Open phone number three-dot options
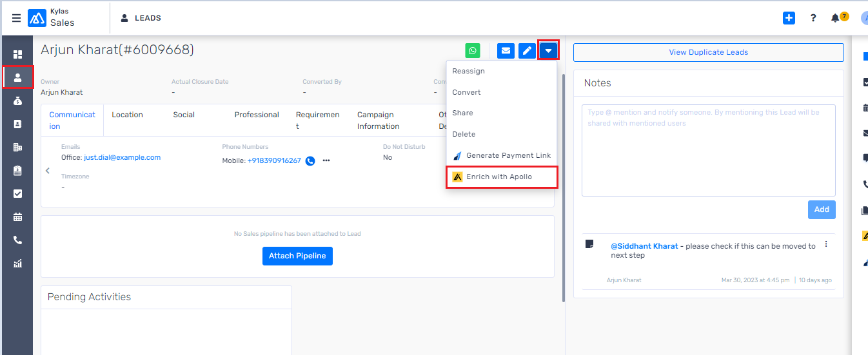This screenshot has width=868, height=355. 326,160
